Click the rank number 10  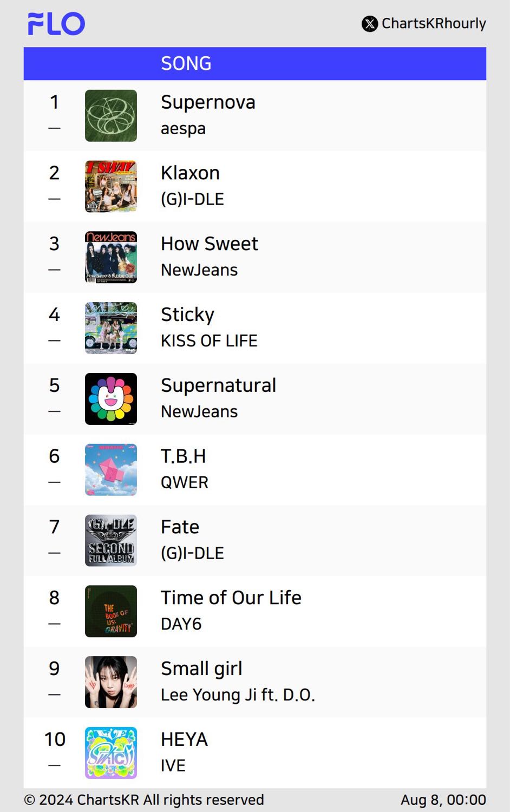55,739
